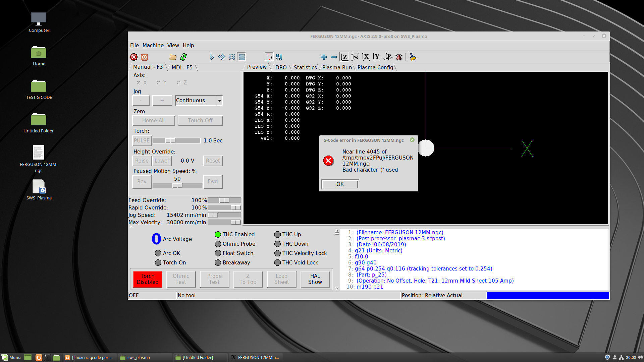Open TEST G CODE folder on desktop
The height and width of the screenshot is (362, 644).
coord(39,89)
